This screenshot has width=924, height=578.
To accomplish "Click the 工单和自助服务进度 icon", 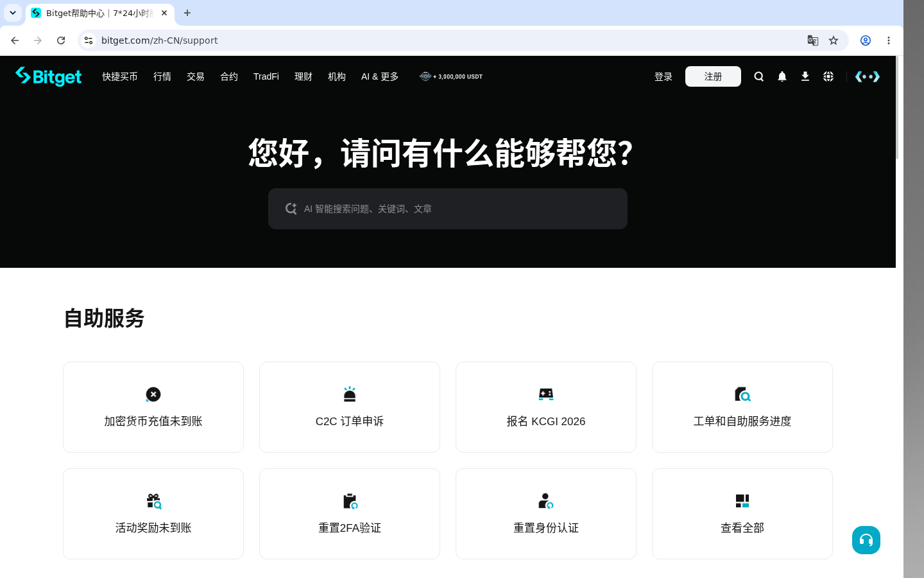I will [x=742, y=394].
